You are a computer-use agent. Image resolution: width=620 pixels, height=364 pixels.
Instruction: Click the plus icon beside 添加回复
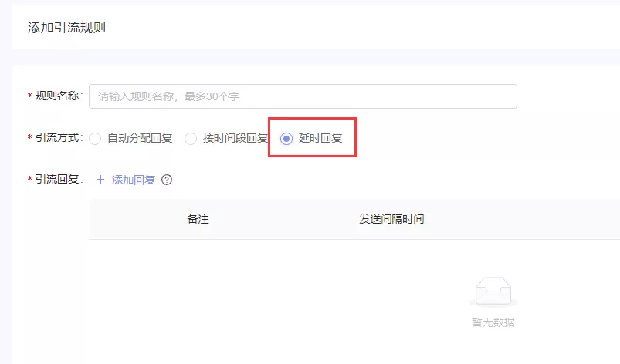pos(100,180)
